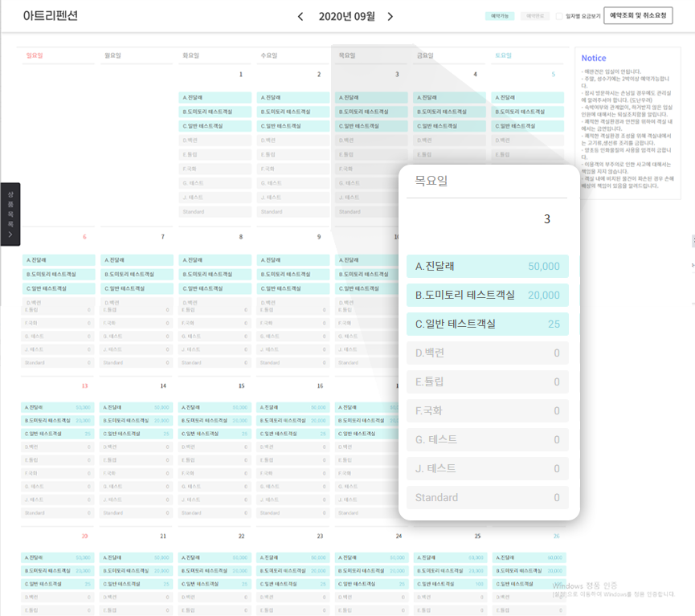
Task: Click the 아트리펜션 site title
Action: (51, 15)
